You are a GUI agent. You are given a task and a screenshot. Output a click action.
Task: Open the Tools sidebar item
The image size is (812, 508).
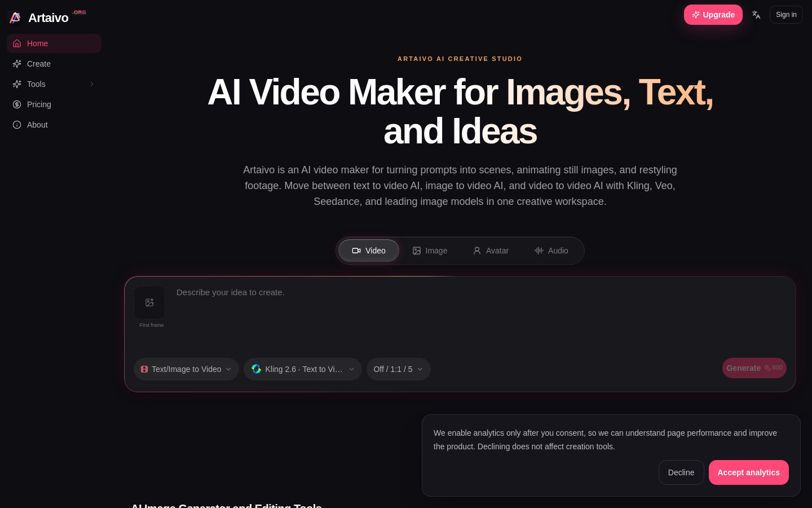point(54,84)
